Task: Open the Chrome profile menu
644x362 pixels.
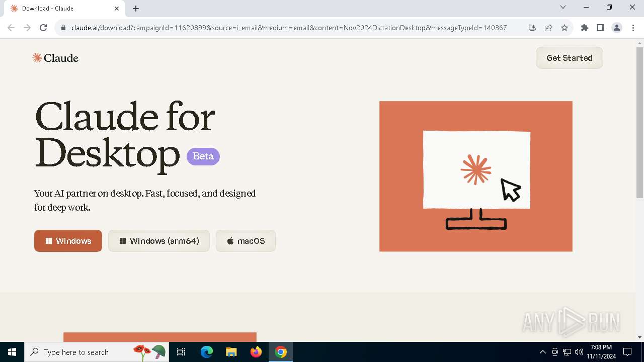Action: pos(617,28)
